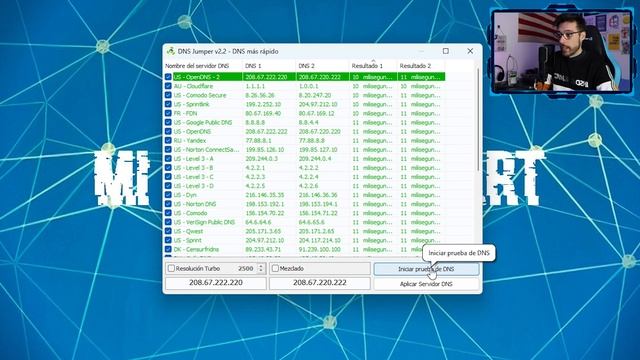This screenshot has width=640, height=360.
Task: Select the US - OpenDNS - 2 row
Action: (x=304, y=77)
